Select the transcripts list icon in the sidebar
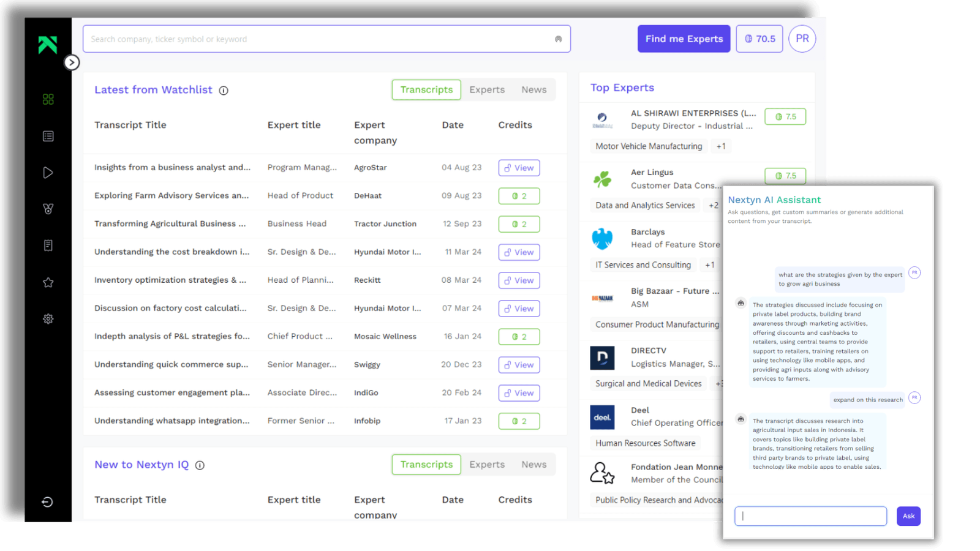Screen dimensions: 980x551 point(48,136)
